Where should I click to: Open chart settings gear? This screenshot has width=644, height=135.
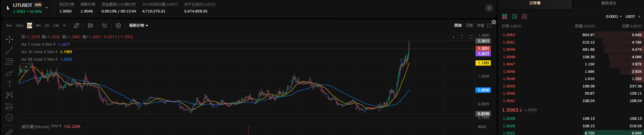click(x=118, y=25)
